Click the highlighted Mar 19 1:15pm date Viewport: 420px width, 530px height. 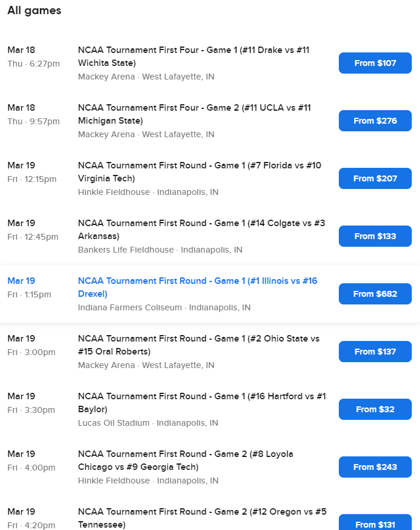point(21,281)
